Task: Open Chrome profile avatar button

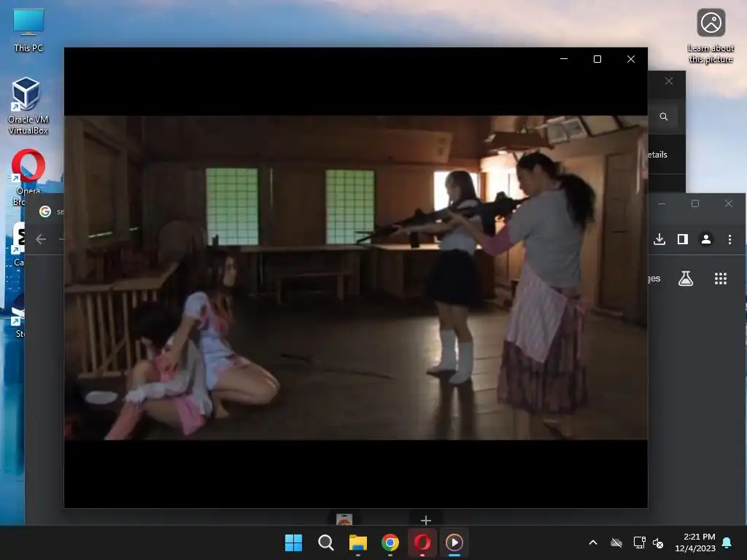Action: point(706,239)
